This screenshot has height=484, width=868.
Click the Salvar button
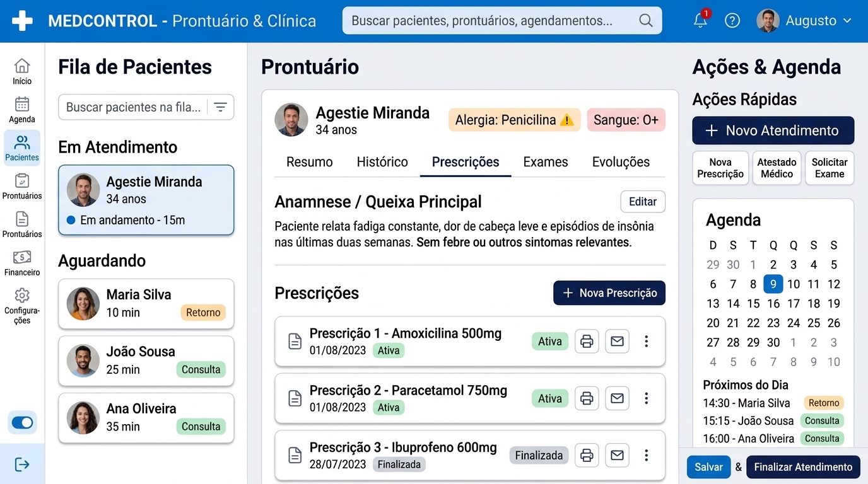(708, 467)
